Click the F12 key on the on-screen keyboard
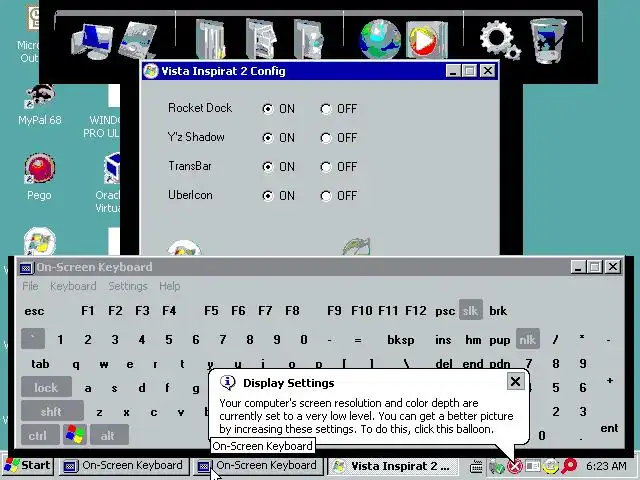 (416, 311)
